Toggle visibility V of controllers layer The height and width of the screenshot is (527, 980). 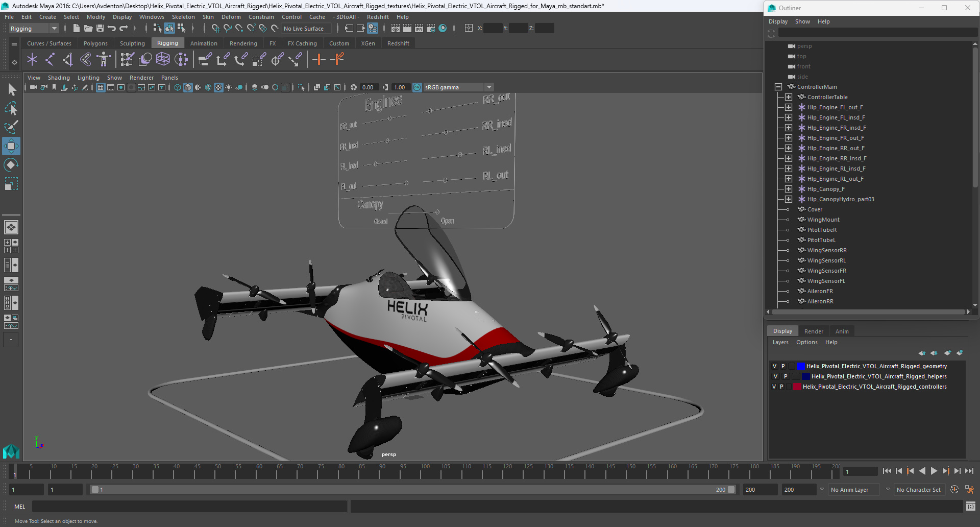point(774,387)
